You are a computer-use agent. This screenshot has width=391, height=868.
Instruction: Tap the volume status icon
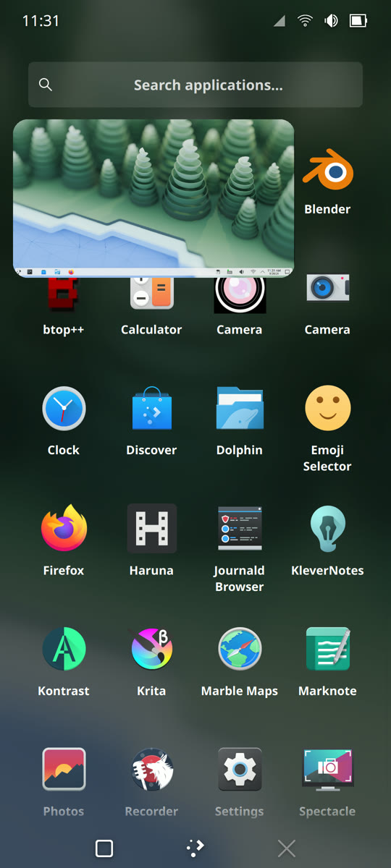pyautogui.click(x=332, y=21)
